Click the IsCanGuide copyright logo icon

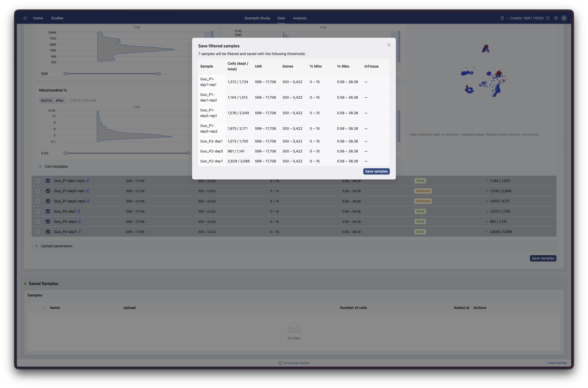pos(280,363)
